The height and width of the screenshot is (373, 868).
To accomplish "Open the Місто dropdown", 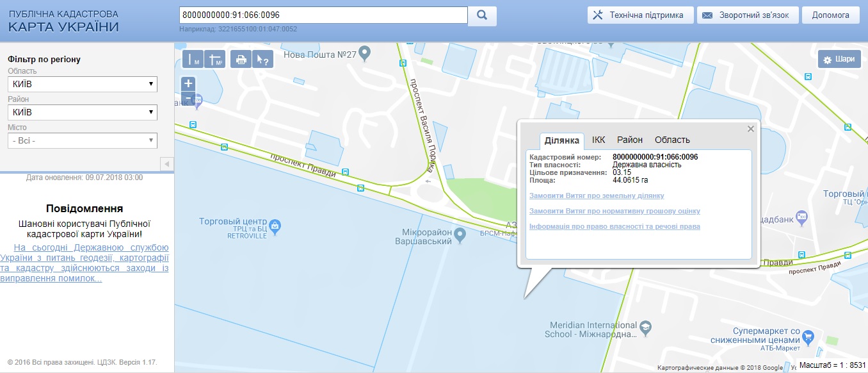I will coord(82,140).
